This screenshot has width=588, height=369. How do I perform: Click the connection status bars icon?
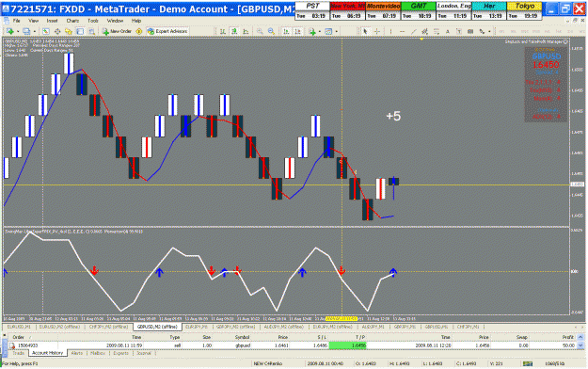click(x=528, y=363)
